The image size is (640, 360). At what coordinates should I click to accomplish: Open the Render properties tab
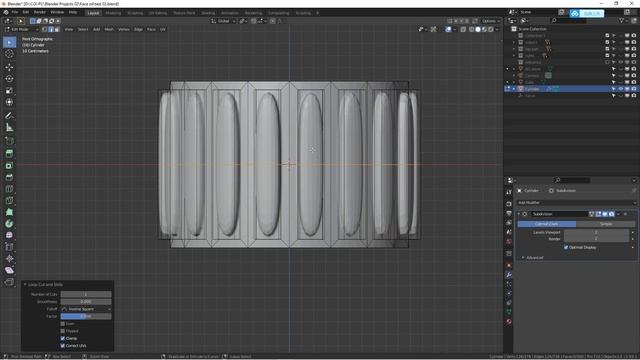coord(509,203)
